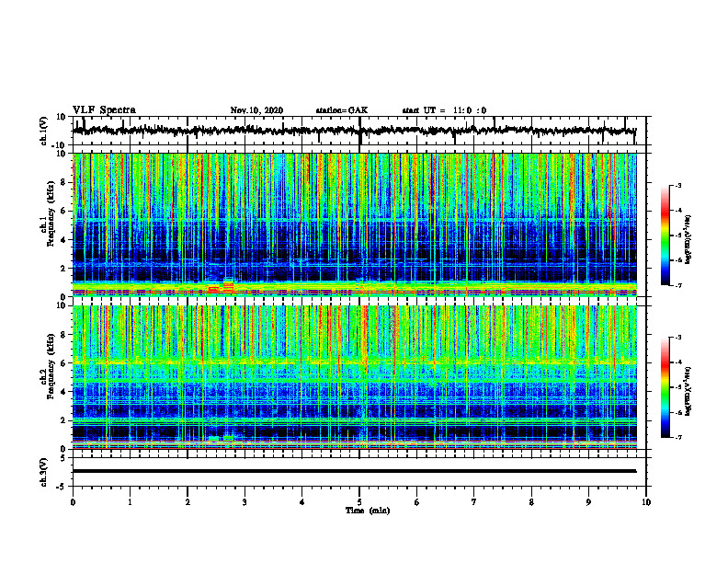Click the ch.2 spectrogram color scale bar
Viewport: 728px width, 563px height.
(665, 387)
